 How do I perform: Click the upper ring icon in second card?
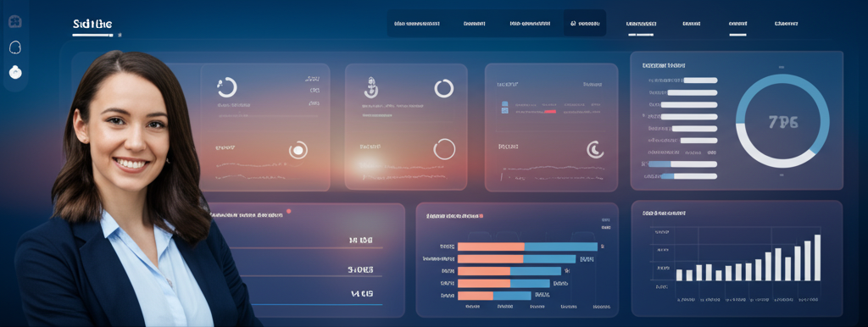click(x=444, y=89)
